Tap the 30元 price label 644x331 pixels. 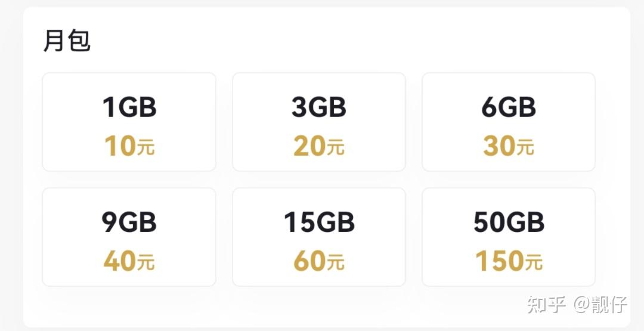coord(509,146)
